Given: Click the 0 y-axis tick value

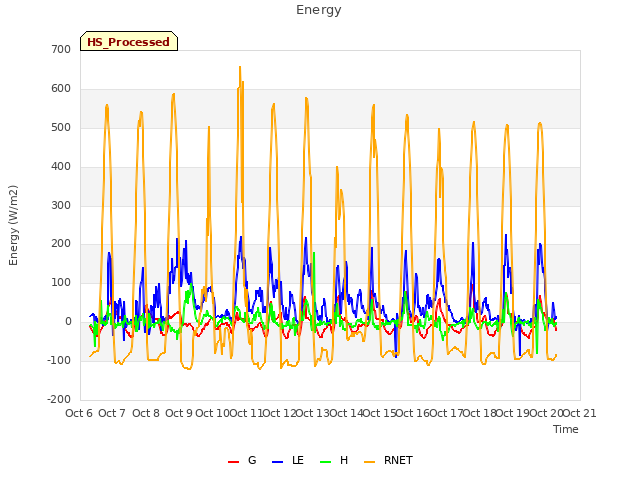Looking at the screenshot, I should tap(68, 322).
